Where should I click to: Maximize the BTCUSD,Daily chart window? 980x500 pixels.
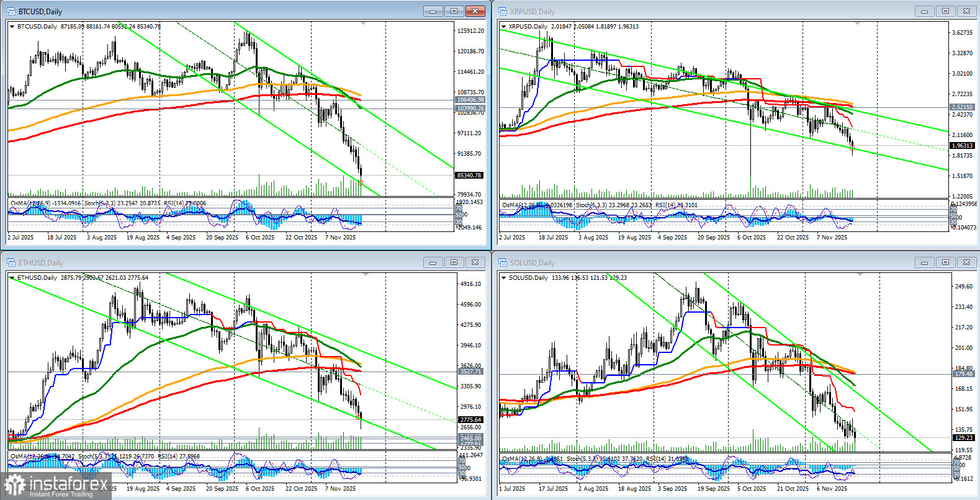point(454,11)
